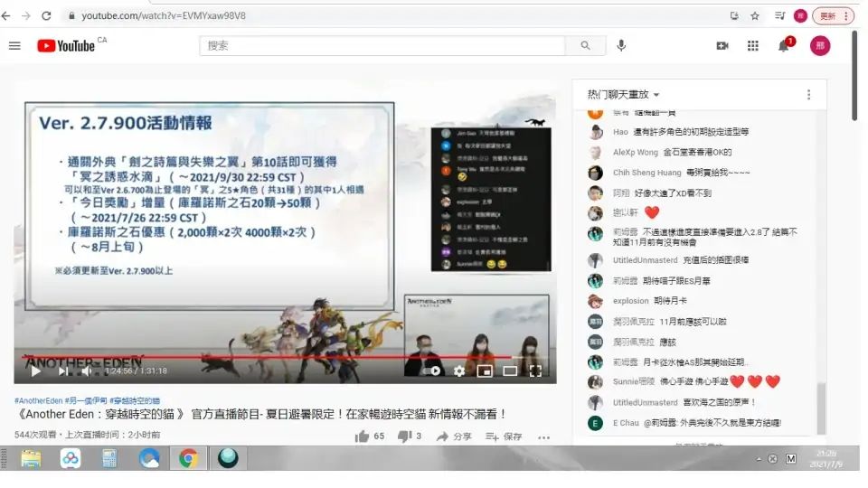
Task: Click the 更新 browser update button
Action: pos(833,16)
